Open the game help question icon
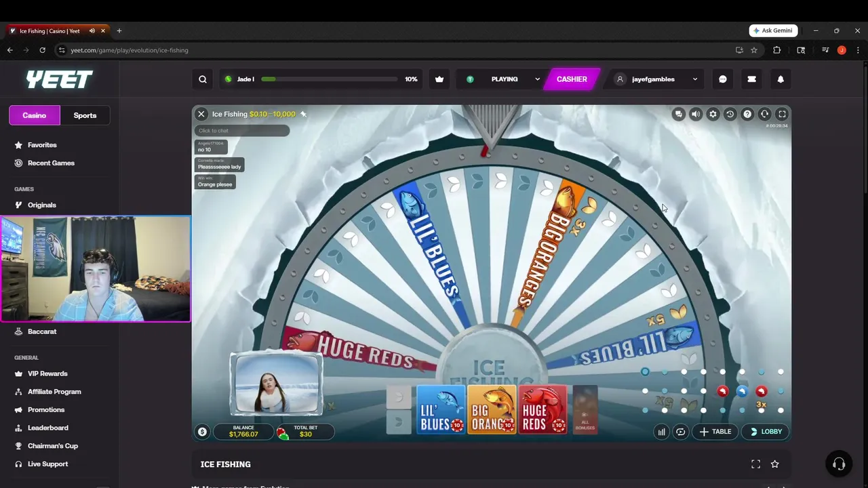Viewport: 868px width, 488px height. (x=747, y=115)
